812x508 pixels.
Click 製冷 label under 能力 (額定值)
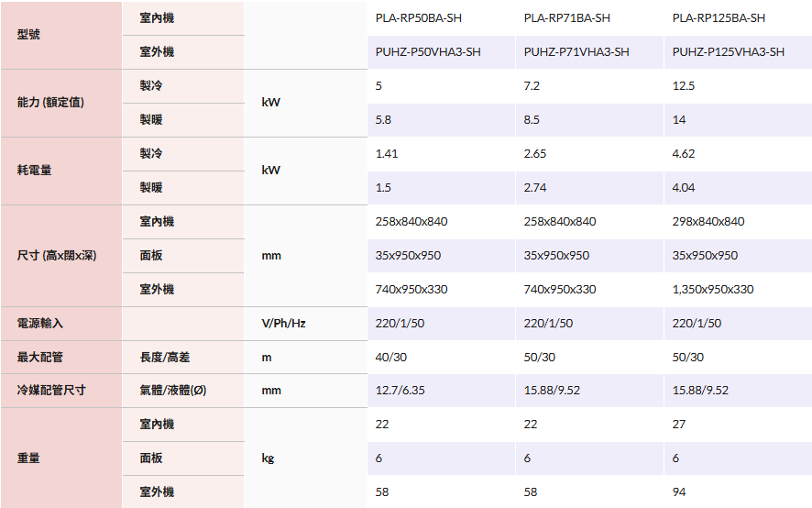(150, 86)
